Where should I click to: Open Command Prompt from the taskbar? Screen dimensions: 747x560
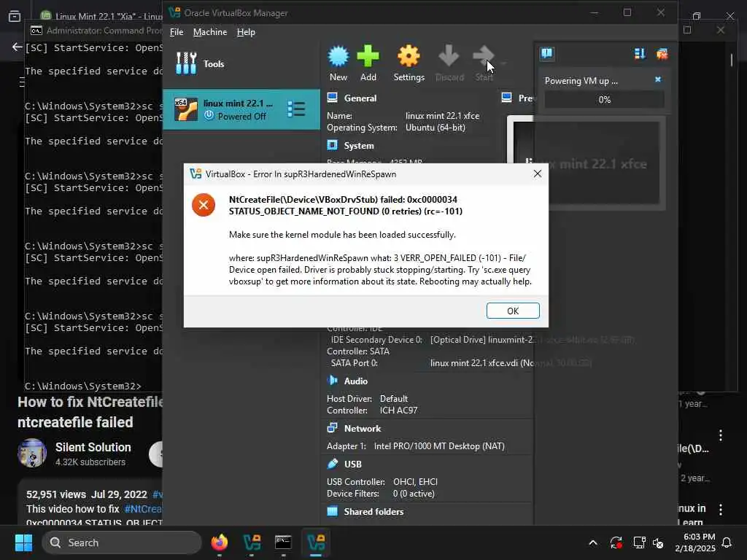click(x=283, y=542)
